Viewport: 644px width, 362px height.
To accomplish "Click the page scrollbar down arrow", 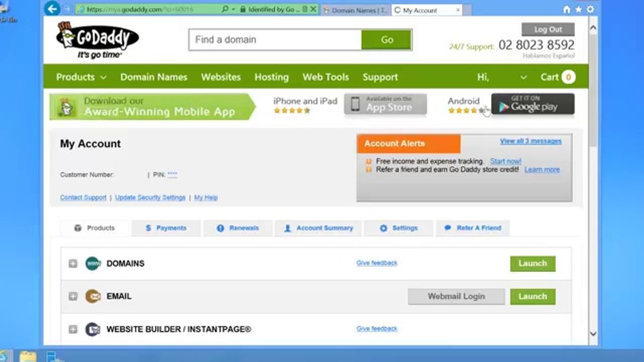I will click(x=593, y=333).
